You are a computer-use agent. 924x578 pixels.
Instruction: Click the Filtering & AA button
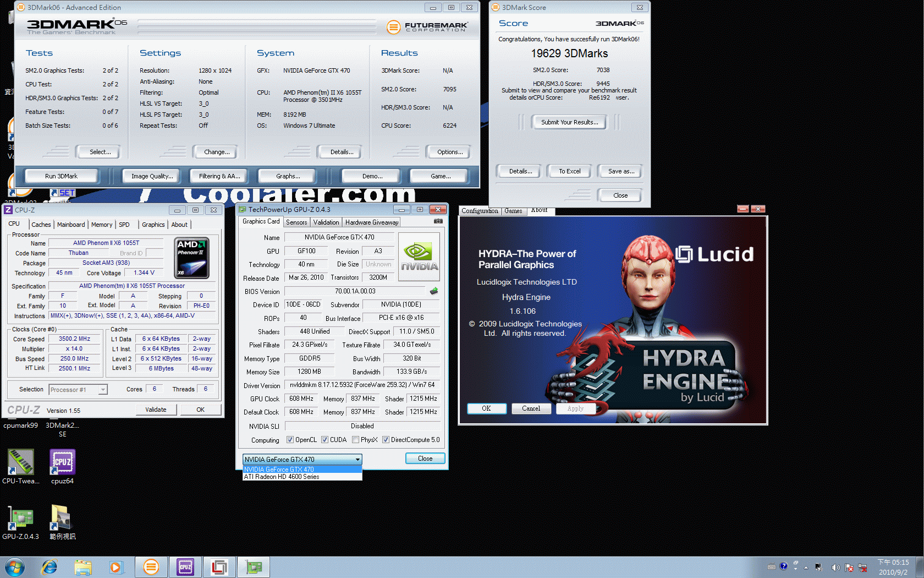(219, 176)
